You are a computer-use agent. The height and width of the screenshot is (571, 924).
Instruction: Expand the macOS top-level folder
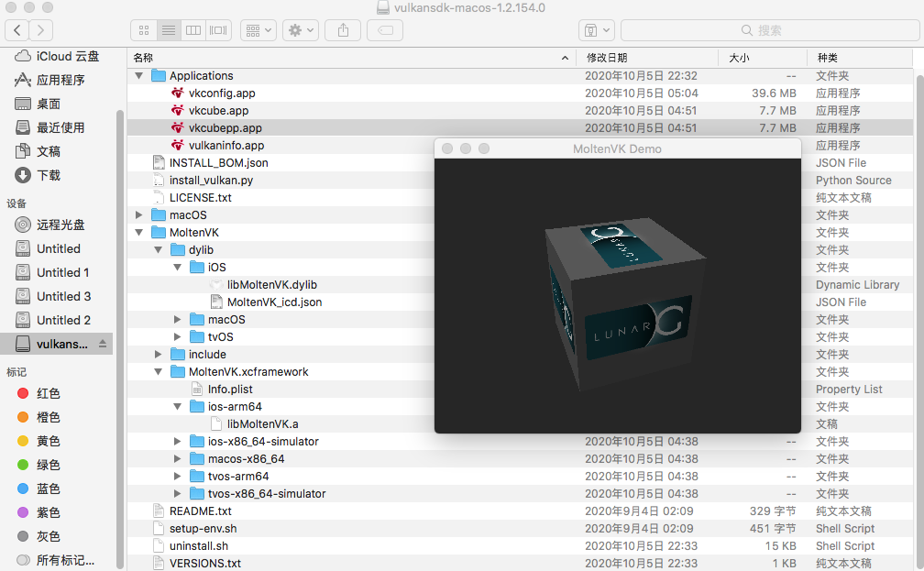point(139,215)
